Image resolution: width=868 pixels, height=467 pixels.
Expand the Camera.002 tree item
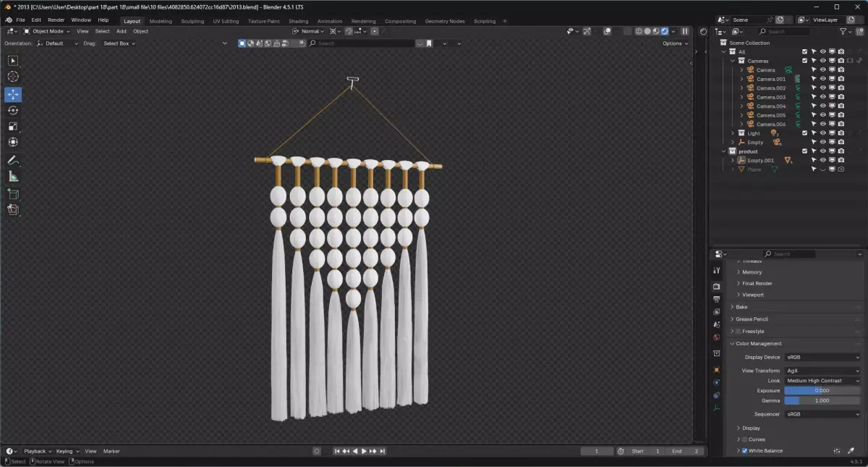click(741, 88)
